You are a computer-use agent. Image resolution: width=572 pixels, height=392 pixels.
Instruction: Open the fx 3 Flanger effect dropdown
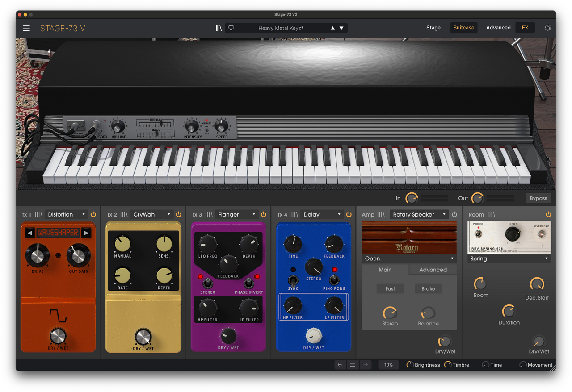pyautogui.click(x=236, y=215)
